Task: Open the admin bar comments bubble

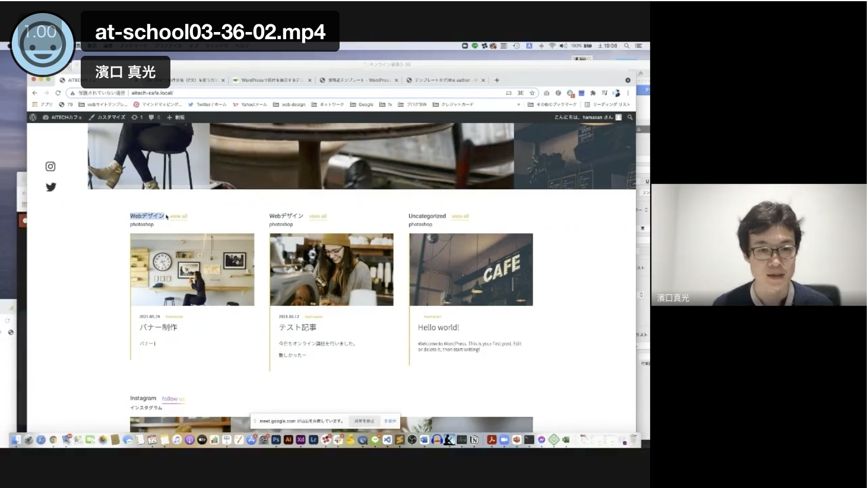Action: tap(154, 118)
